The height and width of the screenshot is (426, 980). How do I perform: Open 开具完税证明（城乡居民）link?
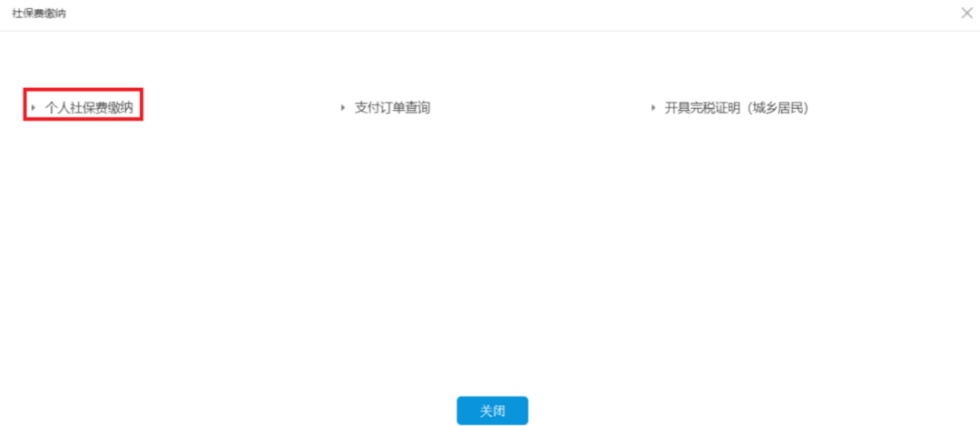click(x=737, y=107)
